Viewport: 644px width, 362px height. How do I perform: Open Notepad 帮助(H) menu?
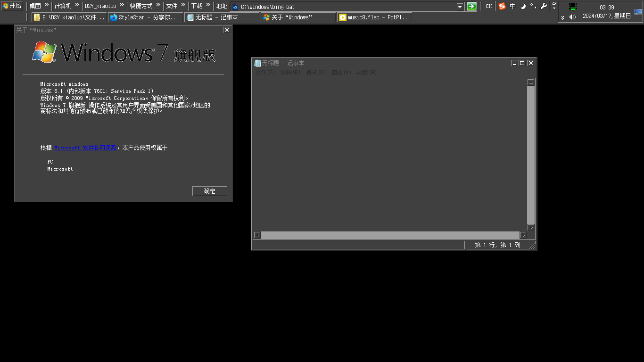(x=366, y=73)
